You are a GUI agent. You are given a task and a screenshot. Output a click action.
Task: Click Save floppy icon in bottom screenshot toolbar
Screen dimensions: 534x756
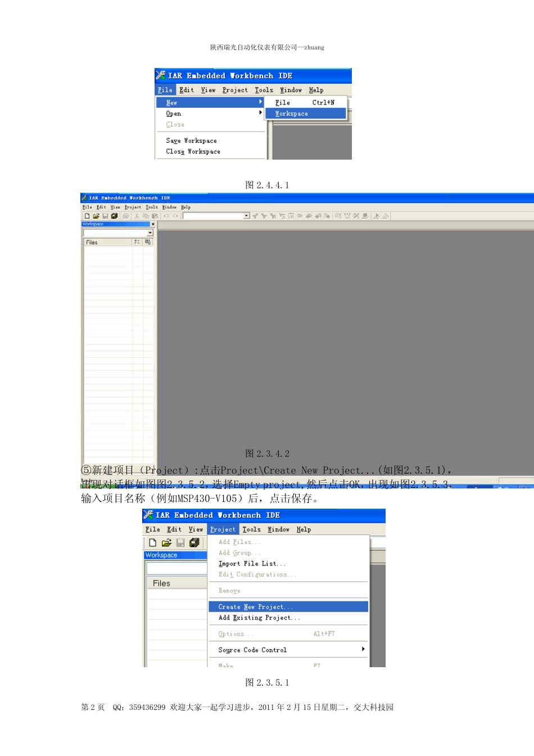pos(180,542)
